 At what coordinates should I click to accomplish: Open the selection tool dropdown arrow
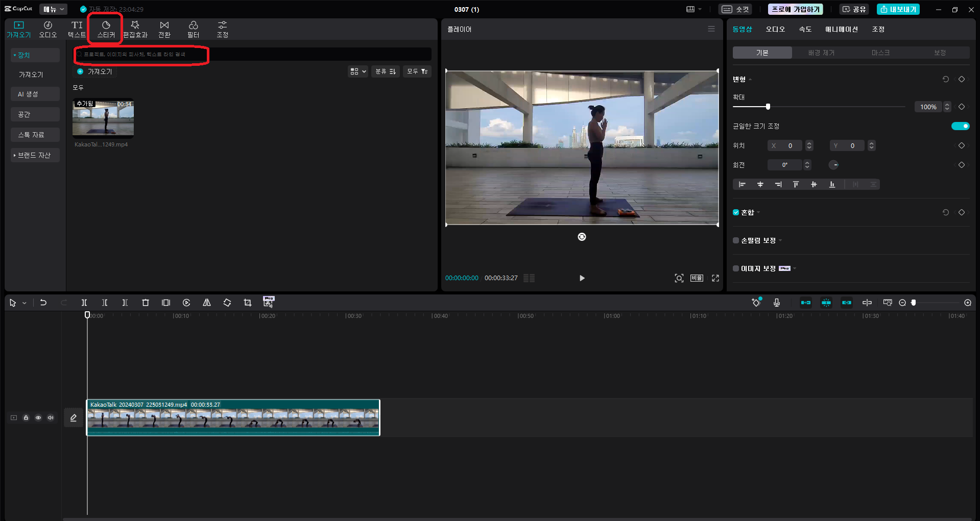(x=24, y=303)
